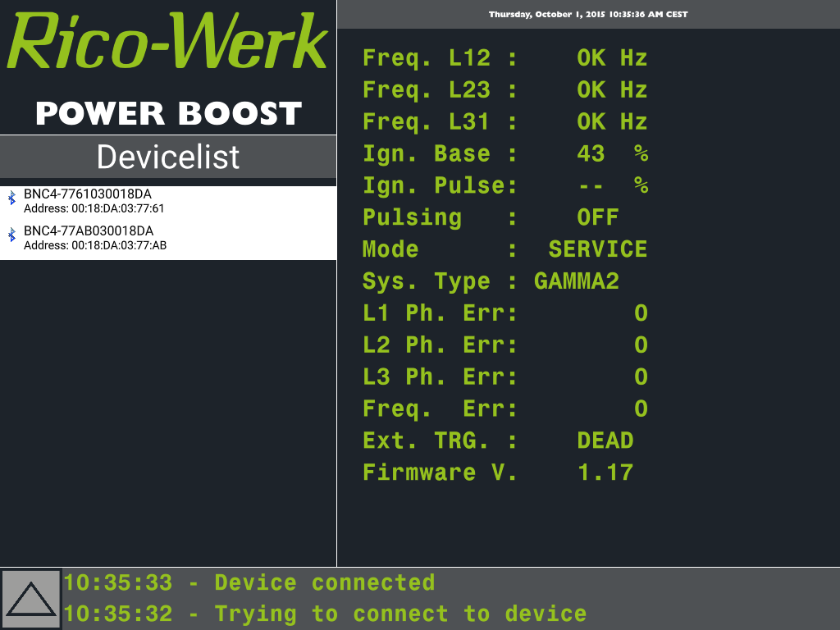The width and height of the screenshot is (840, 630).
Task: Click the Ign. Base 43 % value
Action: [x=613, y=153]
